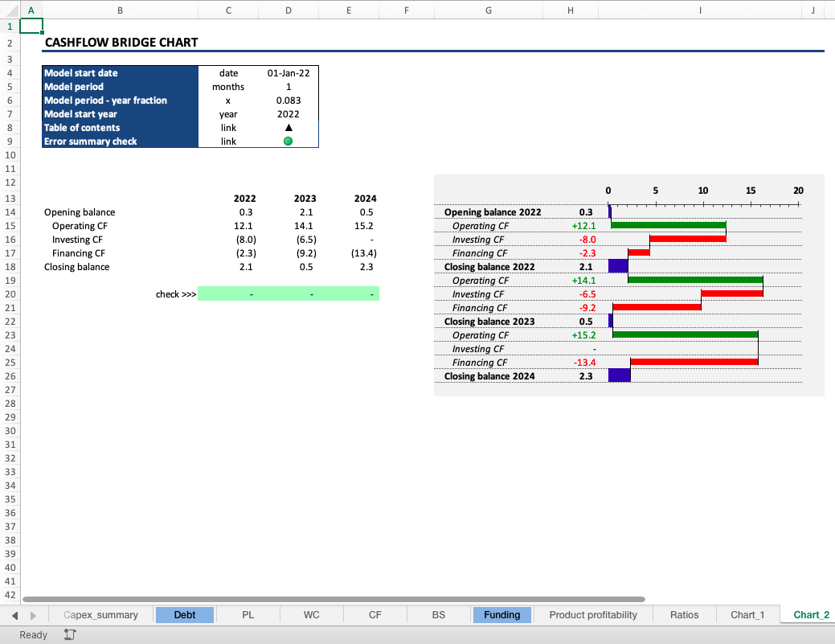Screen dimensions: 835x644
Task: Click the chart label Closing balance 2022
Action: pos(489,267)
